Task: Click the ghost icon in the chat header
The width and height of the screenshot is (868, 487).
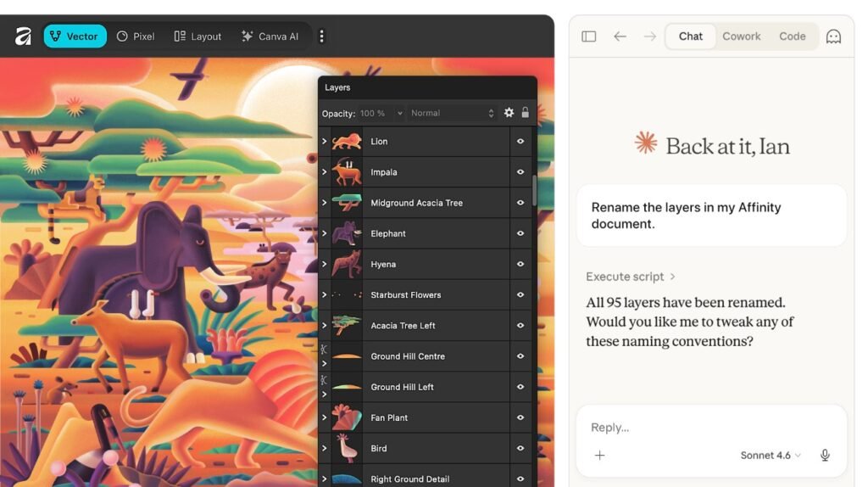Action: click(x=833, y=36)
